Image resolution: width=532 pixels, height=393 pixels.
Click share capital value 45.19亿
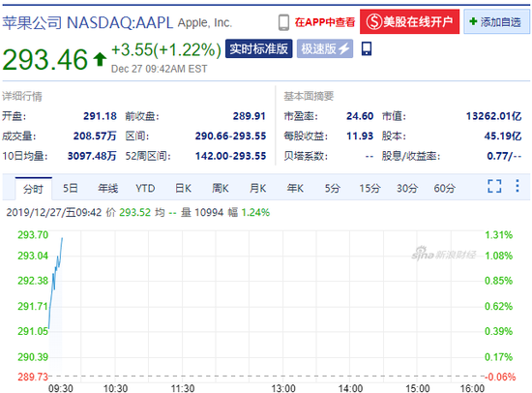(503, 136)
